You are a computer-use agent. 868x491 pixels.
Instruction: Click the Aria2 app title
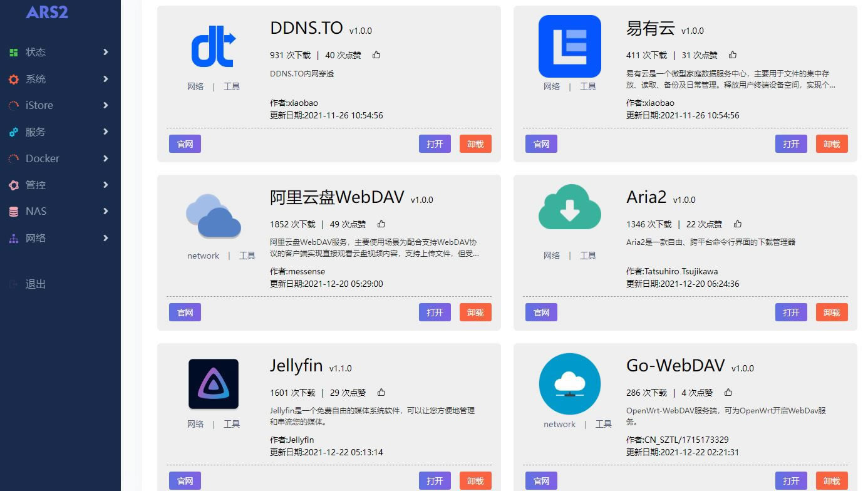(x=646, y=197)
